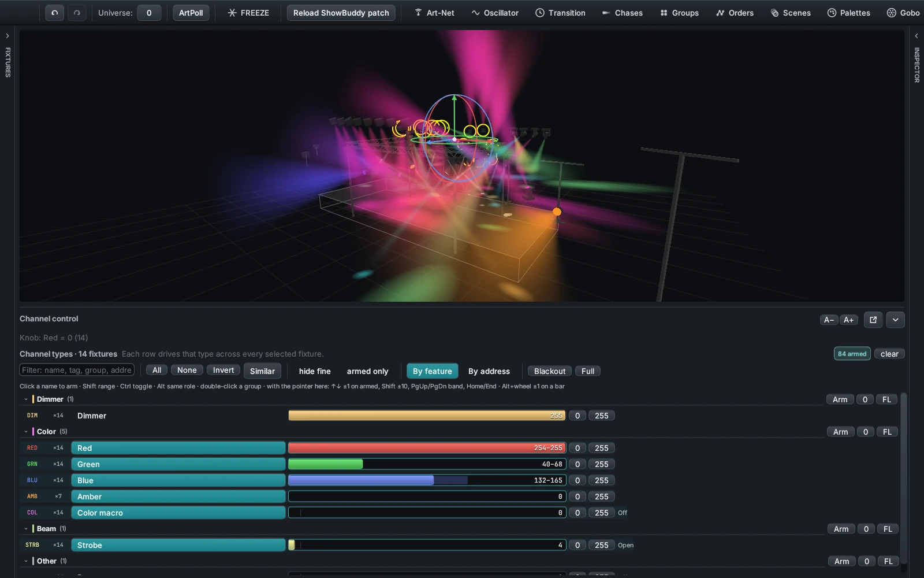This screenshot has height=578, width=924.
Task: Switch to By feature view
Action: pyautogui.click(x=433, y=371)
